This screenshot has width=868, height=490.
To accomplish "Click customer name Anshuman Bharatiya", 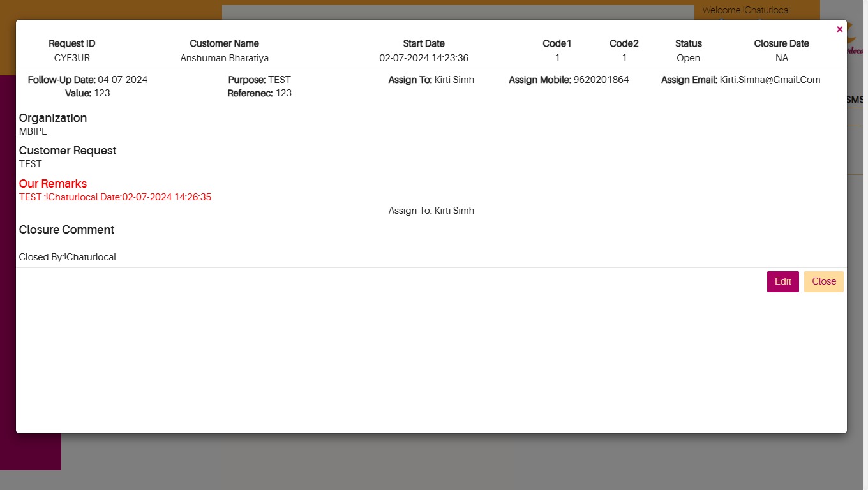I will 225,58.
